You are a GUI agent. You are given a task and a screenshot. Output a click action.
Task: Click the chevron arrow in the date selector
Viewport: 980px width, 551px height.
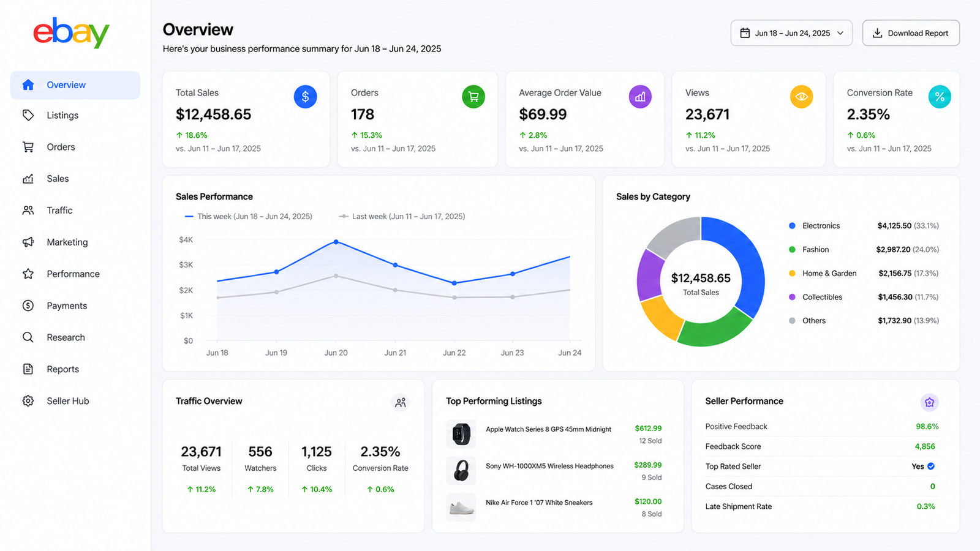tap(840, 33)
